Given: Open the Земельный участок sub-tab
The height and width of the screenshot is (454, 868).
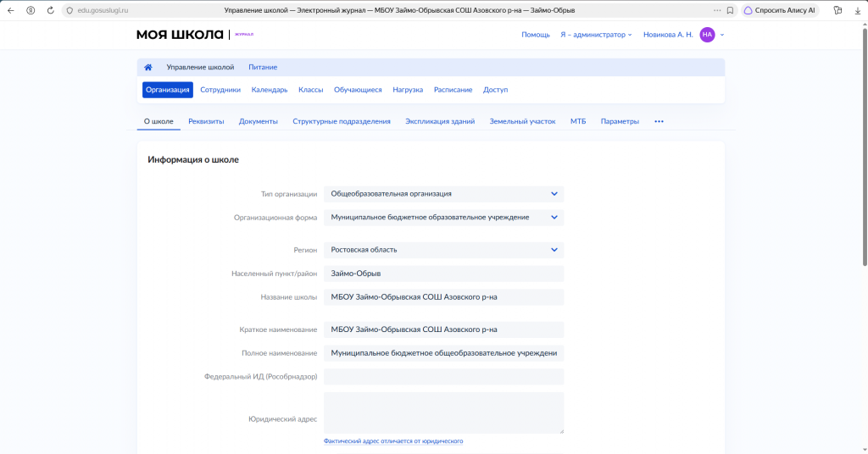Looking at the screenshot, I should coord(522,122).
